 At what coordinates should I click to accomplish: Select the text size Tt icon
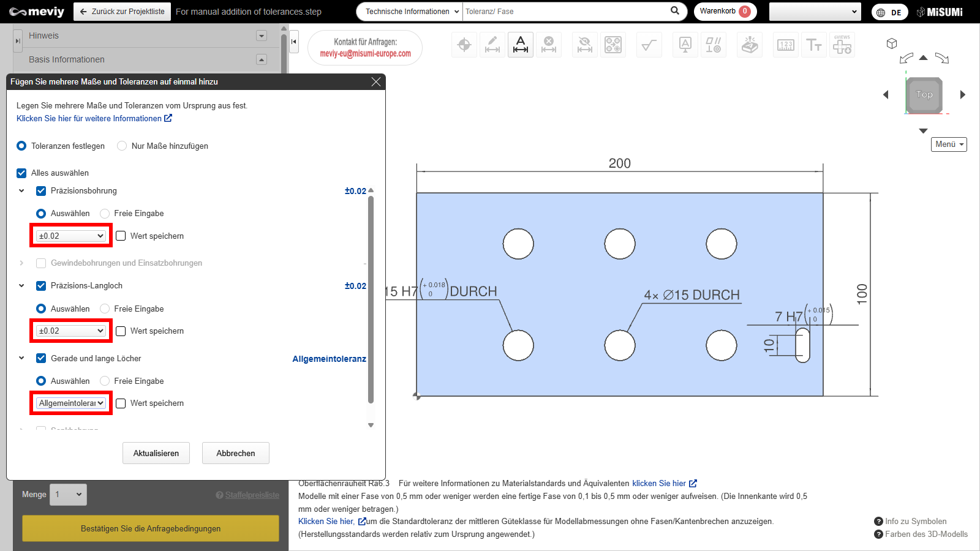point(814,45)
